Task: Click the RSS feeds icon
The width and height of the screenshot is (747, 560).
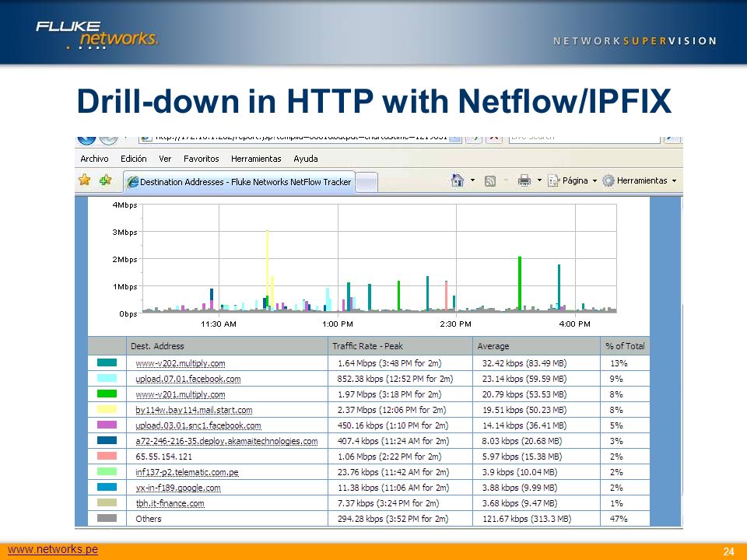Action: [x=489, y=181]
